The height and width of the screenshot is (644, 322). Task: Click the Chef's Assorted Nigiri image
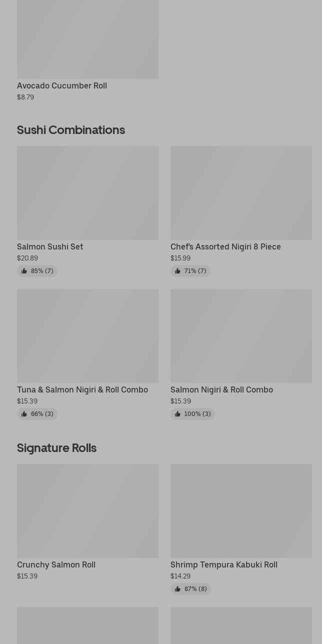pos(241,193)
